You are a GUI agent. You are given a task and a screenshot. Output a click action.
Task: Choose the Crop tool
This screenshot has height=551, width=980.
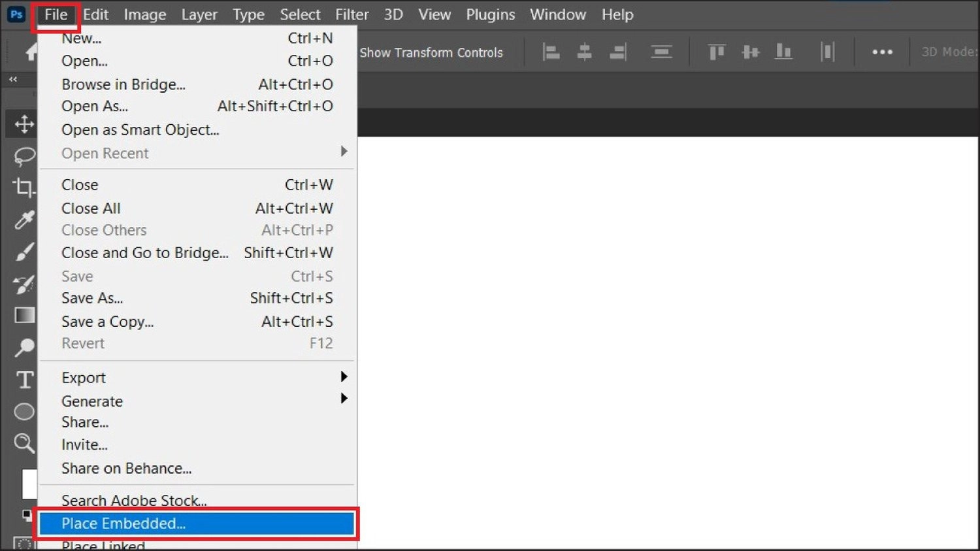tap(24, 188)
